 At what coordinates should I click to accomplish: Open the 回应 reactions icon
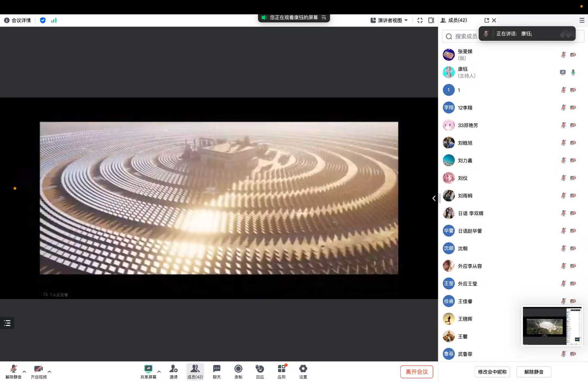point(260,369)
